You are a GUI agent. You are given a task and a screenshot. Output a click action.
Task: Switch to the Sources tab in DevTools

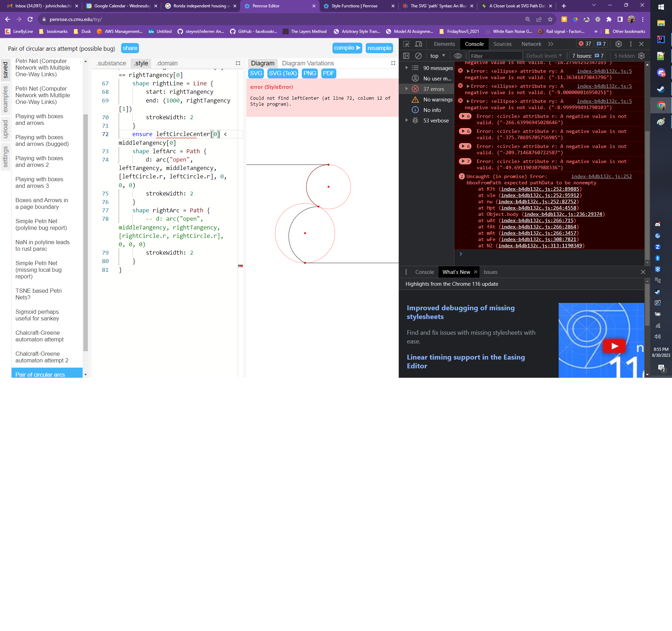tap(503, 44)
